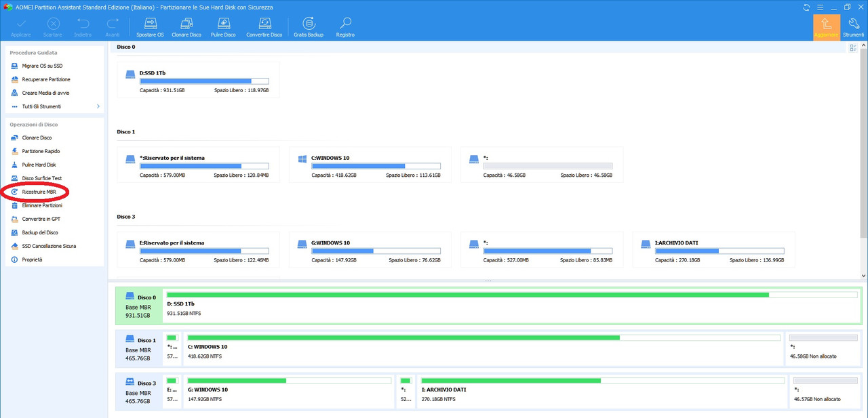Viewport: 868px width, 418px height.
Task: Select the small E: partition block in map
Action: [x=172, y=392]
